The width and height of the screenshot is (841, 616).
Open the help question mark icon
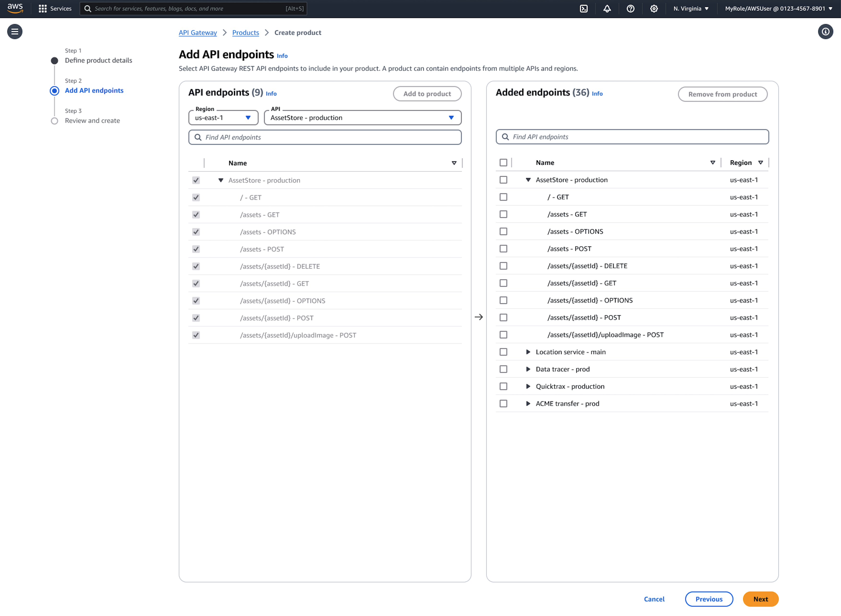630,9
